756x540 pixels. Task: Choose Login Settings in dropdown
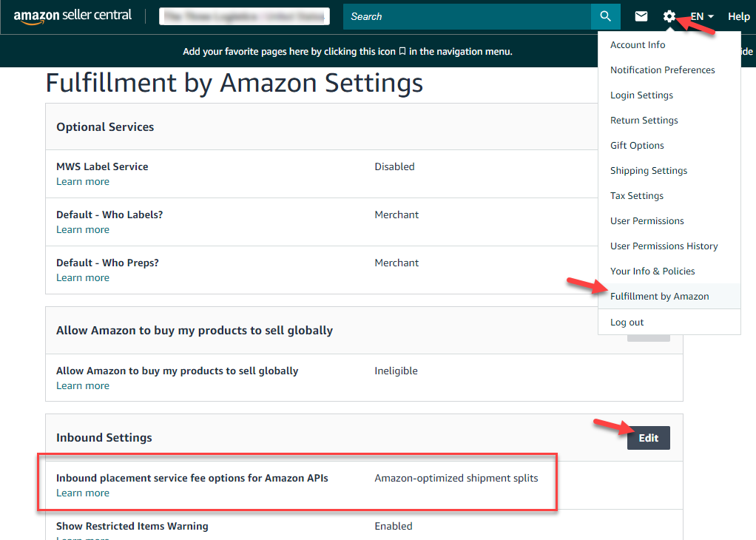[641, 95]
